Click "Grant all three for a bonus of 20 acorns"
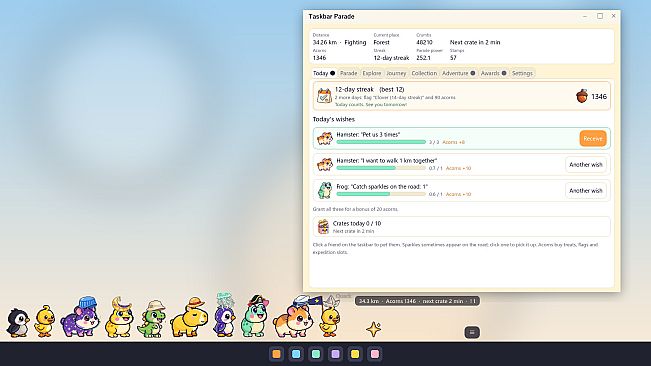The width and height of the screenshot is (651, 366). 355,209
